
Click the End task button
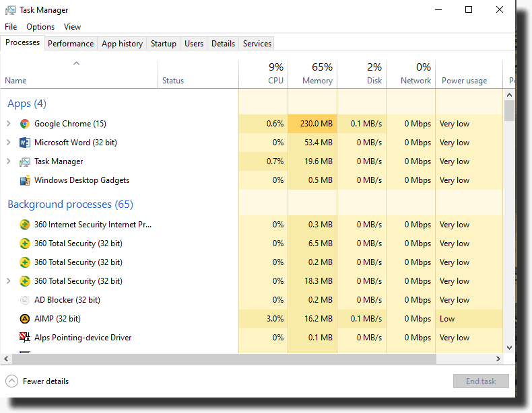pyautogui.click(x=481, y=381)
